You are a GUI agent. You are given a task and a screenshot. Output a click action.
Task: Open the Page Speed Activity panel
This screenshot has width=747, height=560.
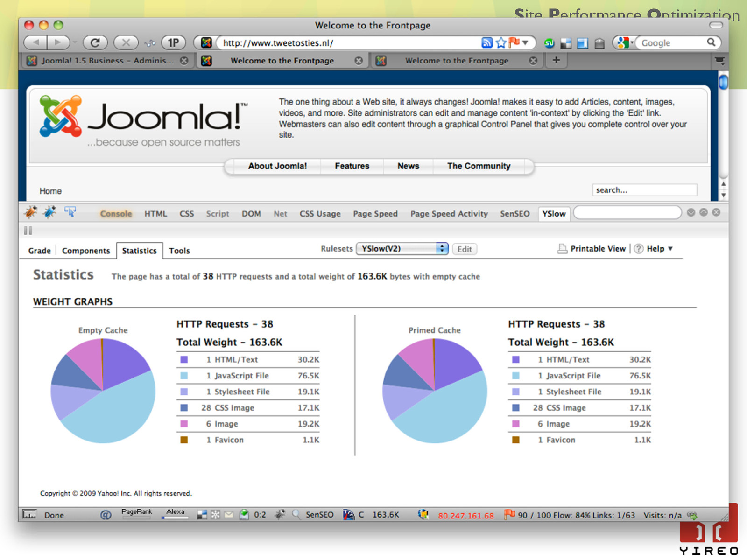[449, 214]
